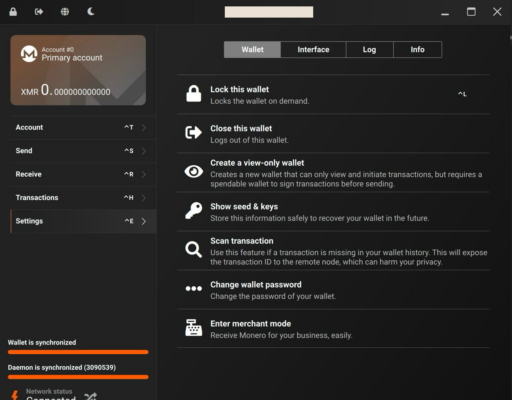Open the Transactions page
The height and width of the screenshot is (400, 512).
click(x=83, y=198)
